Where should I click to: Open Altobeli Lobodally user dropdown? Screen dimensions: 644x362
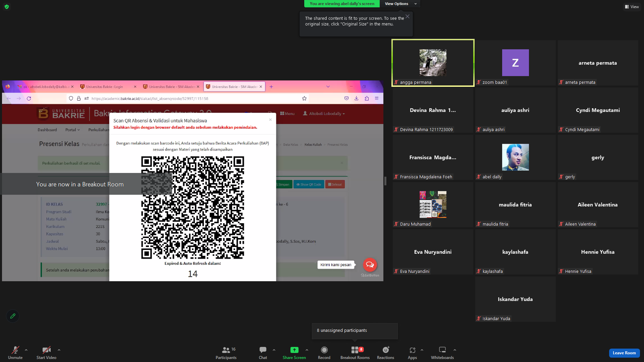(324, 114)
